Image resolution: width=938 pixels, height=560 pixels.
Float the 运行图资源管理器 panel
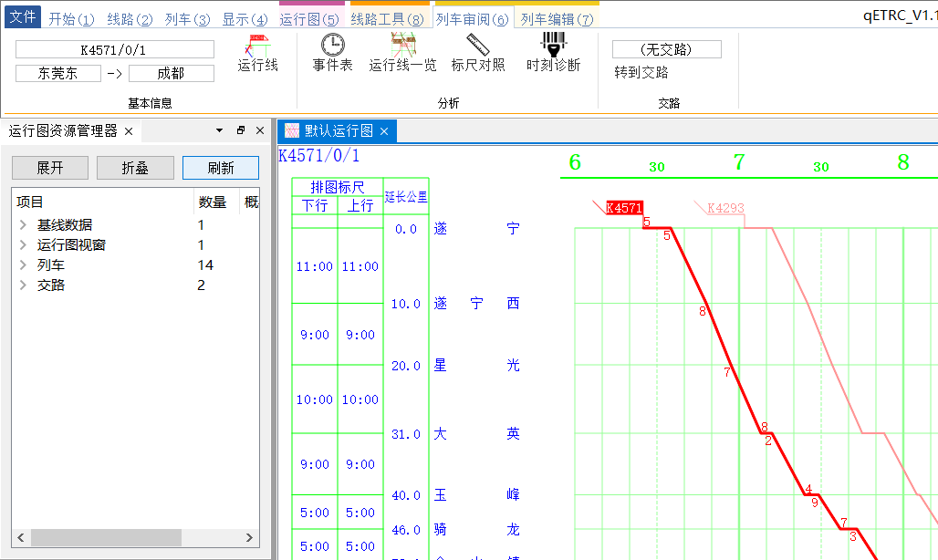click(241, 130)
